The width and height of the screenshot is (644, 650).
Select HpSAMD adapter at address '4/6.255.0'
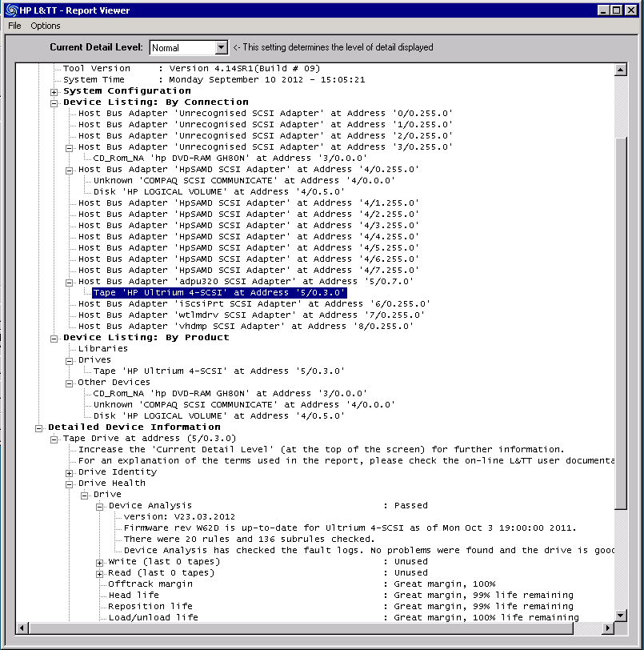[x=249, y=259]
